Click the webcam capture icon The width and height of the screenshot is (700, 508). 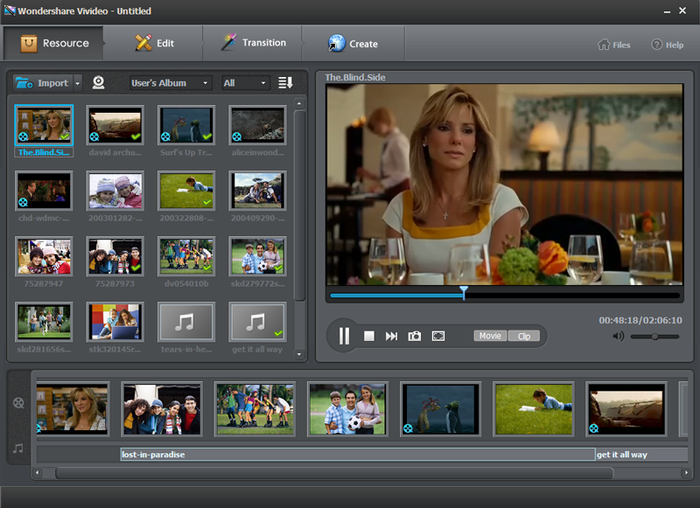[x=98, y=83]
